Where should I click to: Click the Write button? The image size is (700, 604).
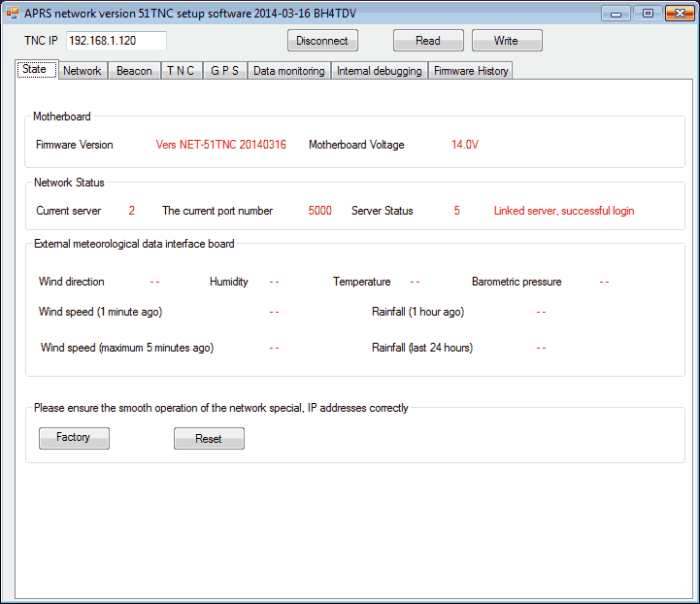(x=507, y=41)
